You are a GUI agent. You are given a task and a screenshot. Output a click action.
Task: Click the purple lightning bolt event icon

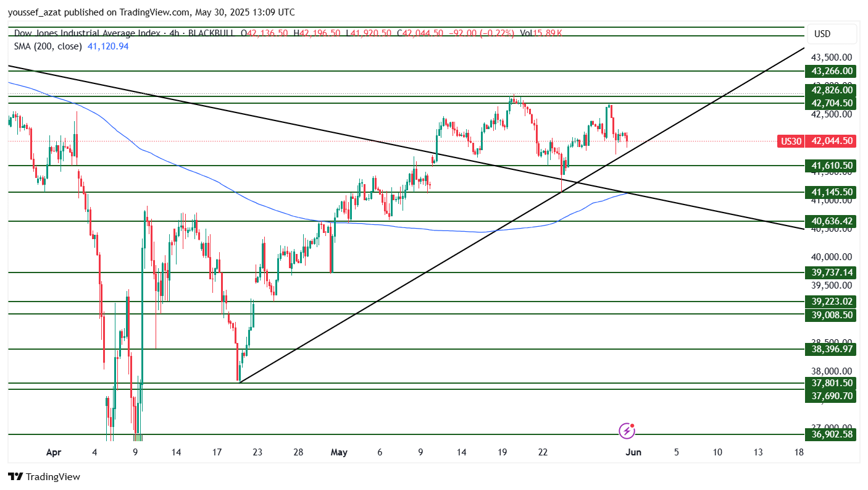point(627,430)
